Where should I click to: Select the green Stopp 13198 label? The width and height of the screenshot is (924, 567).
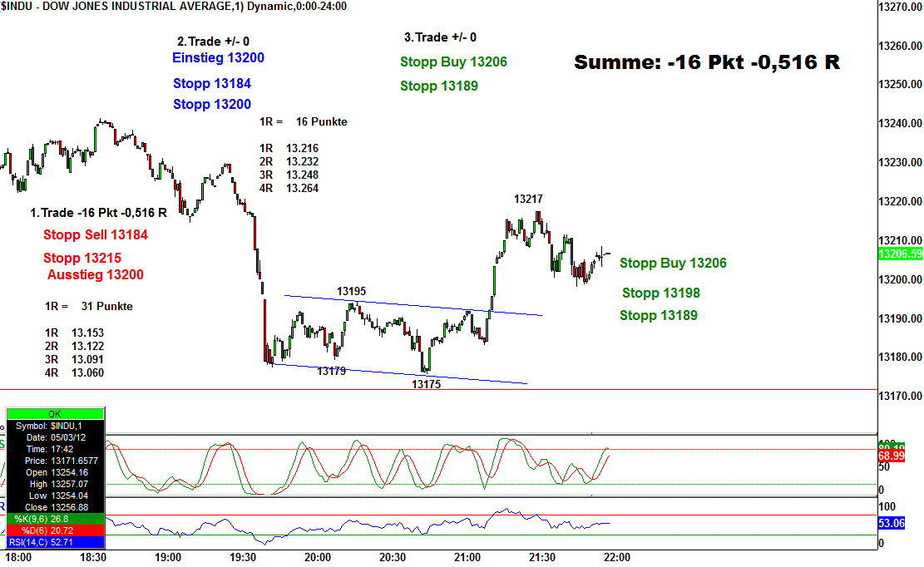tap(660, 293)
